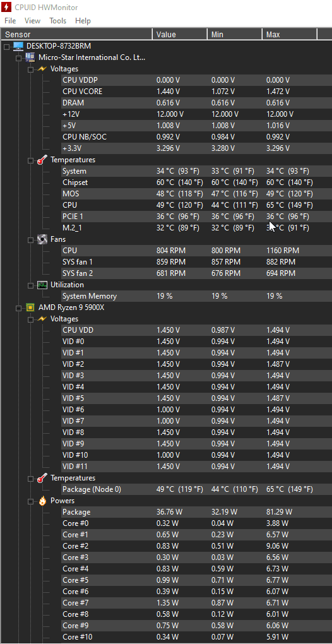Collapse the motherboard Temperatures group

coord(30,160)
